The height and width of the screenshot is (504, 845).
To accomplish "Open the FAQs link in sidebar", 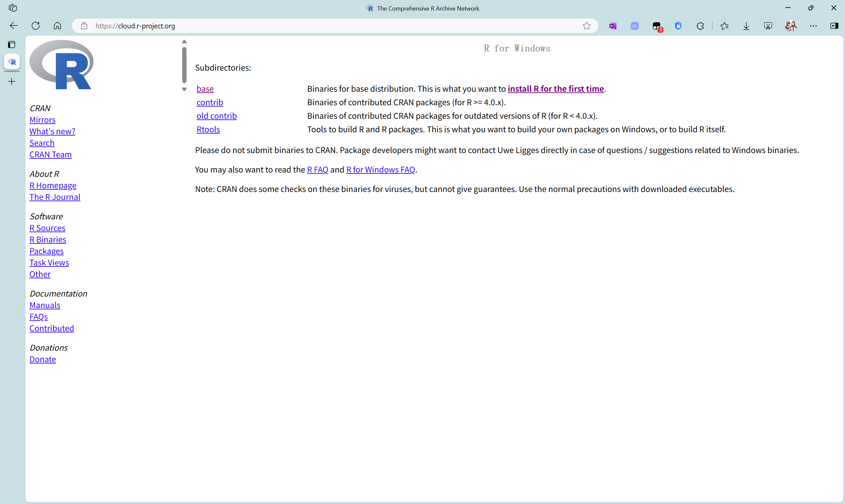I will (x=38, y=317).
